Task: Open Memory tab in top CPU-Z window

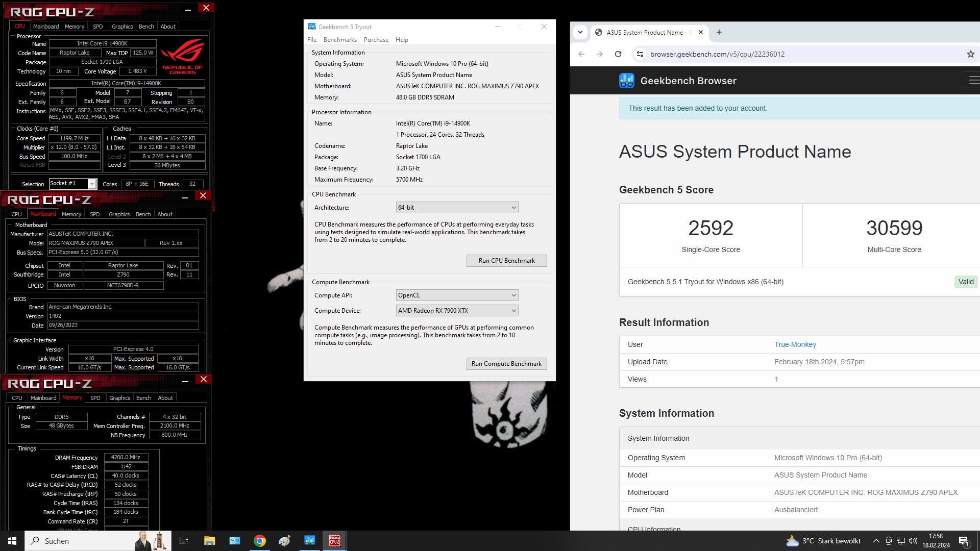Action: (75, 27)
